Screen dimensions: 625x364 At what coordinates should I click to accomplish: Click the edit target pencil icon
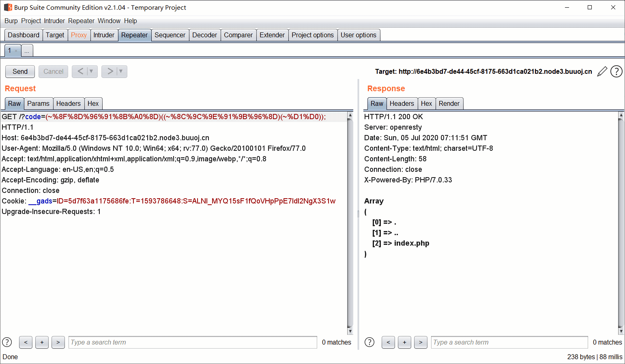602,72
